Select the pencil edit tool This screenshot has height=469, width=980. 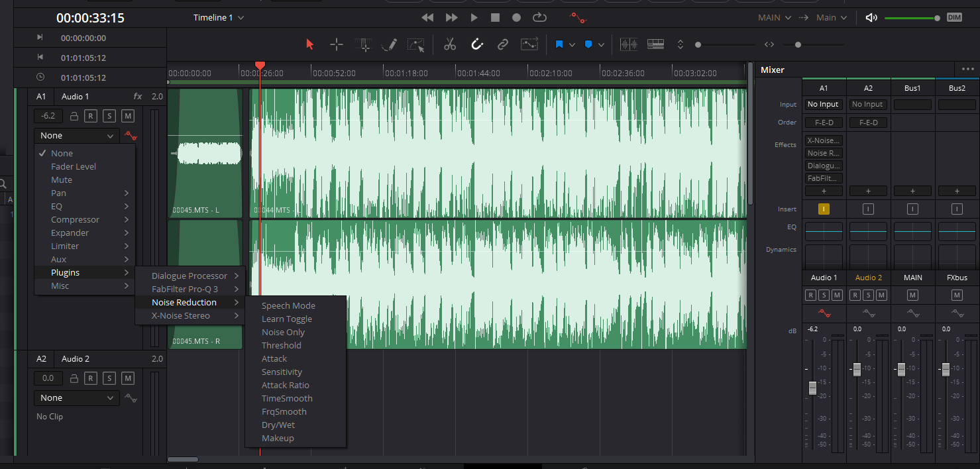[x=389, y=44]
